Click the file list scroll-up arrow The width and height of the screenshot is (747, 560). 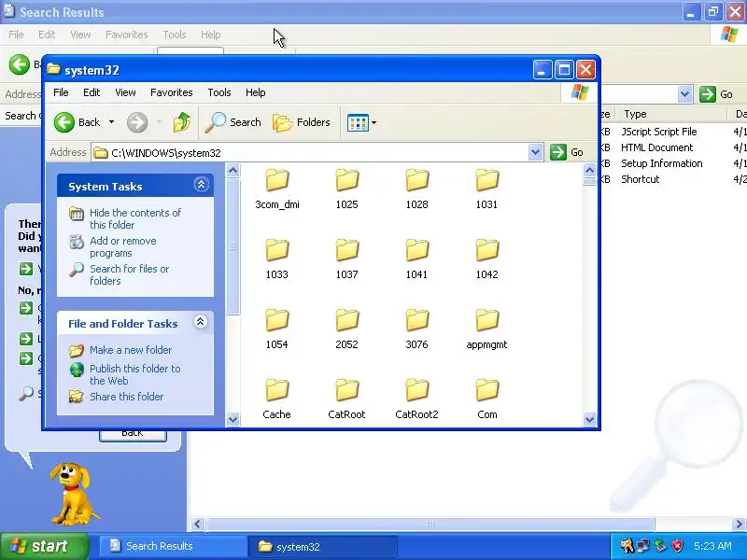589,170
